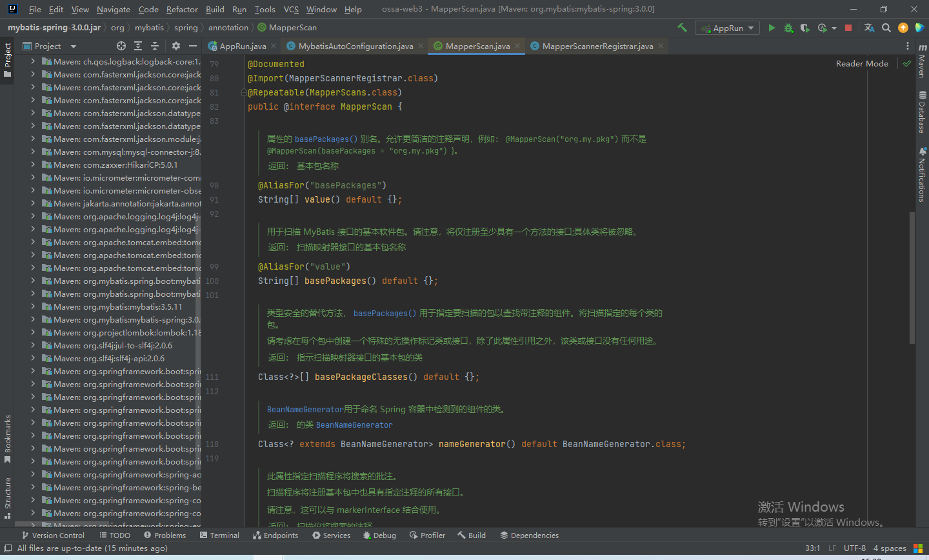Start debugging with the bug icon
Screen dimensions: 929x560
click(788, 28)
